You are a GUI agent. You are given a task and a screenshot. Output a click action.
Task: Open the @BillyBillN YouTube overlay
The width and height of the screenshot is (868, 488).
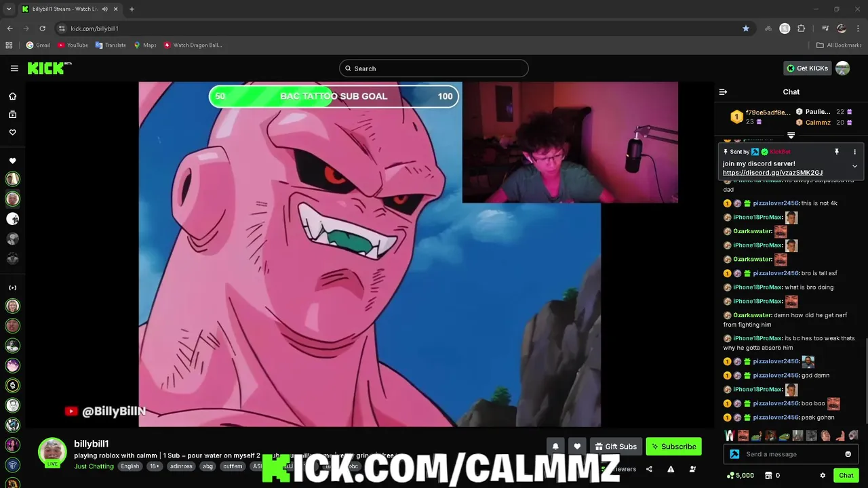(105, 411)
